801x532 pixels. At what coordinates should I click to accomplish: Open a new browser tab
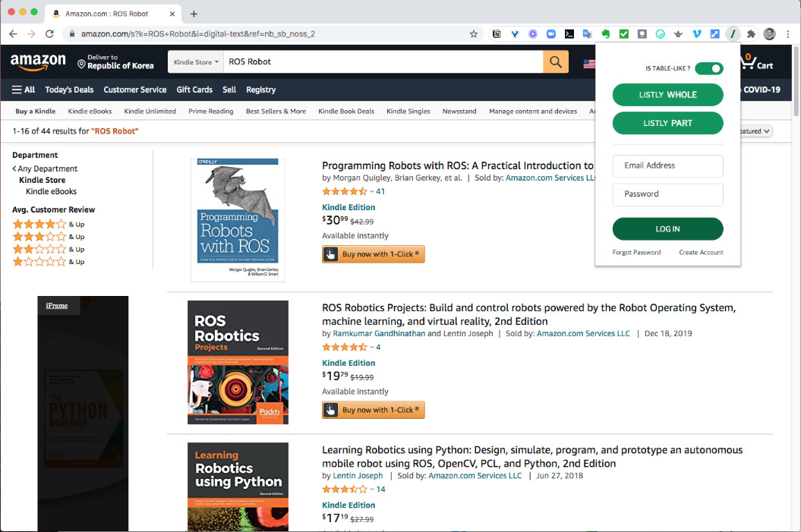(194, 14)
